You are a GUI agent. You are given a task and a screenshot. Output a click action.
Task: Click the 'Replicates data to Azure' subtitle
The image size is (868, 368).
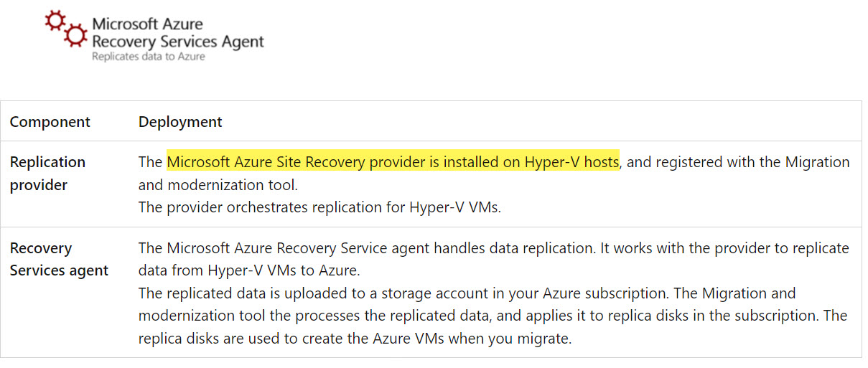[149, 57]
